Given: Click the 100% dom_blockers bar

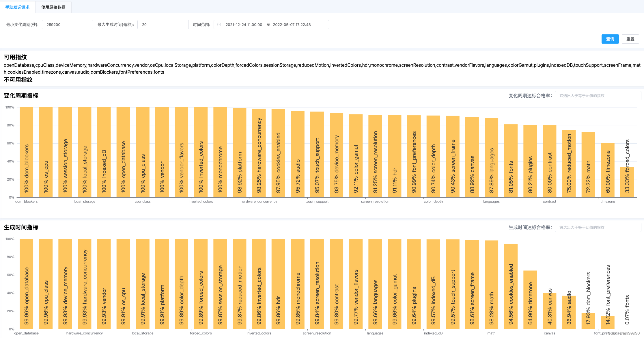Looking at the screenshot, I should [26, 153].
